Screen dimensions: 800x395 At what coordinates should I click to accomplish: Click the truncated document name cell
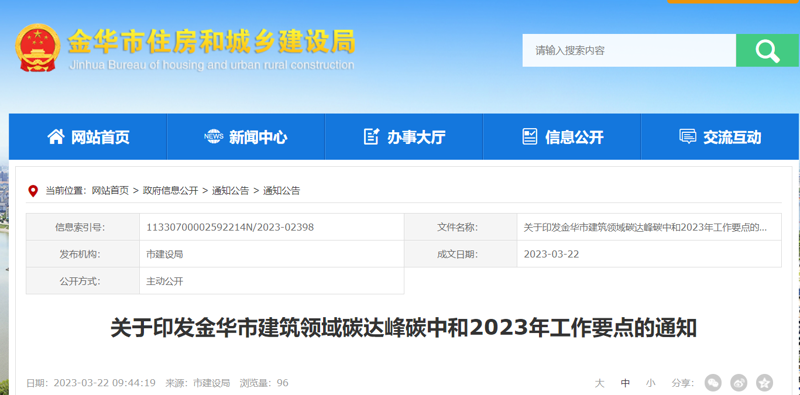point(649,227)
